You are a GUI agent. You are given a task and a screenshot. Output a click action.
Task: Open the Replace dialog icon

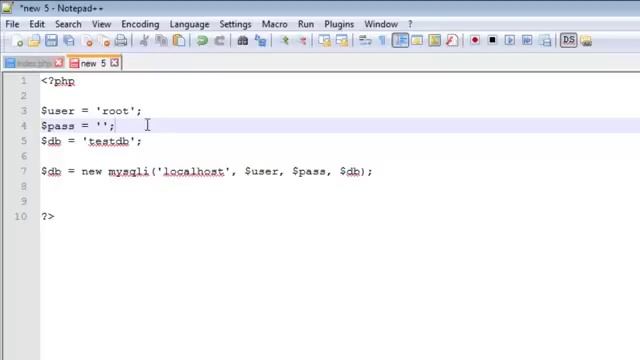260,40
